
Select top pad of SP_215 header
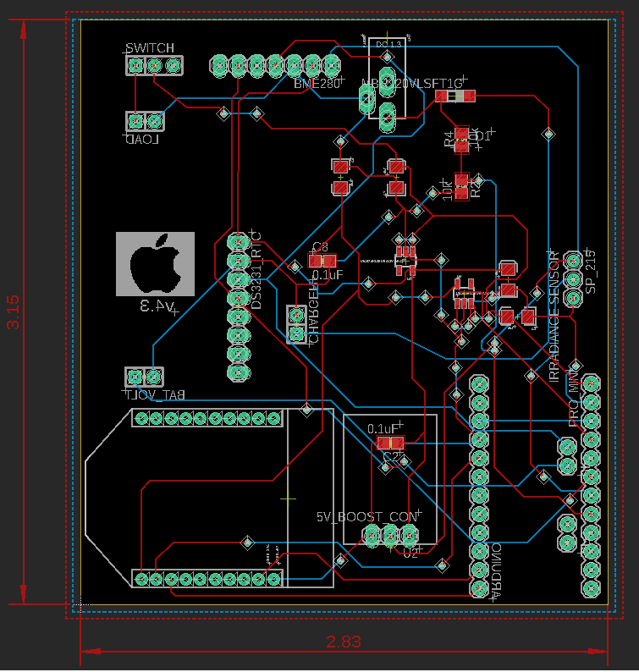572,261
